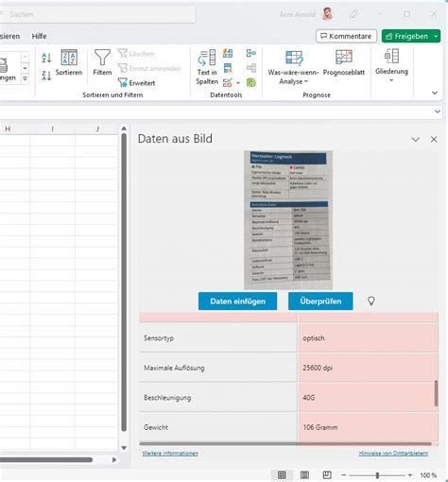This screenshot has height=482, width=448.
Task: Click the Suchen search box
Action: (x=98, y=14)
